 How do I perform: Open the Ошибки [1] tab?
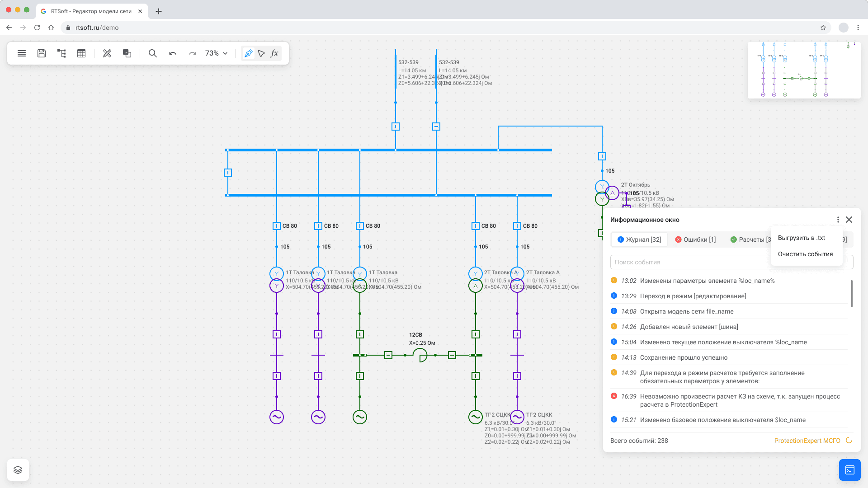click(x=695, y=239)
